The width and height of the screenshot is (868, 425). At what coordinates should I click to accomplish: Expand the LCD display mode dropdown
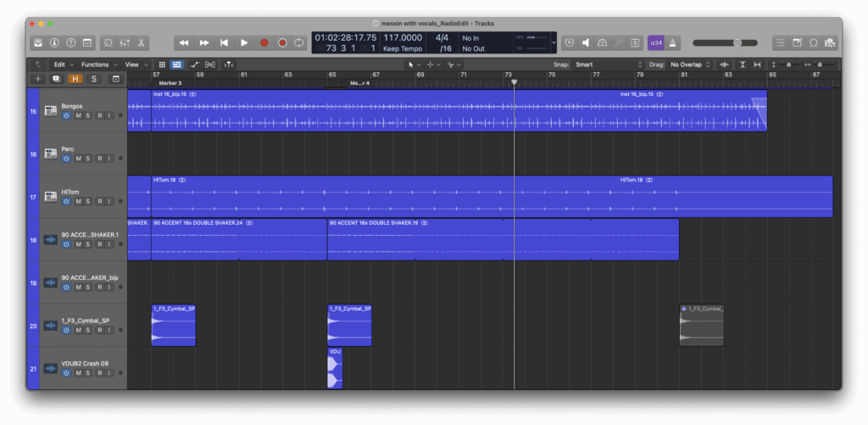pos(554,42)
